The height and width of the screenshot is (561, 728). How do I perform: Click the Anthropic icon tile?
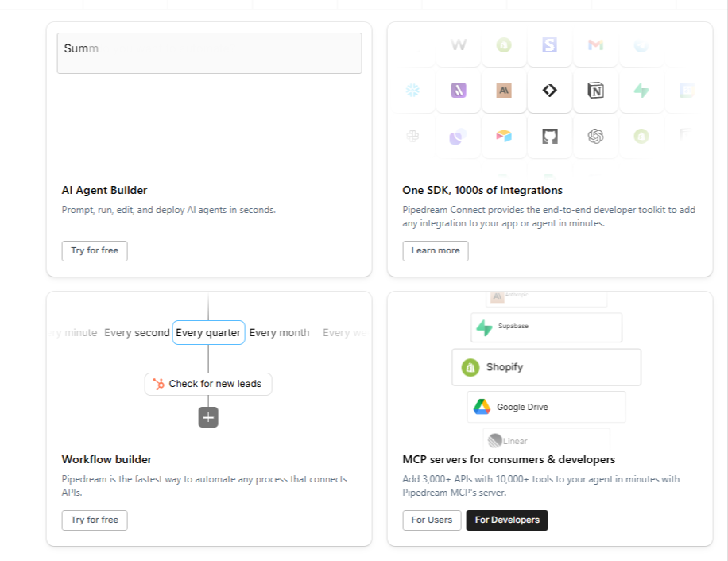pyautogui.click(x=504, y=91)
